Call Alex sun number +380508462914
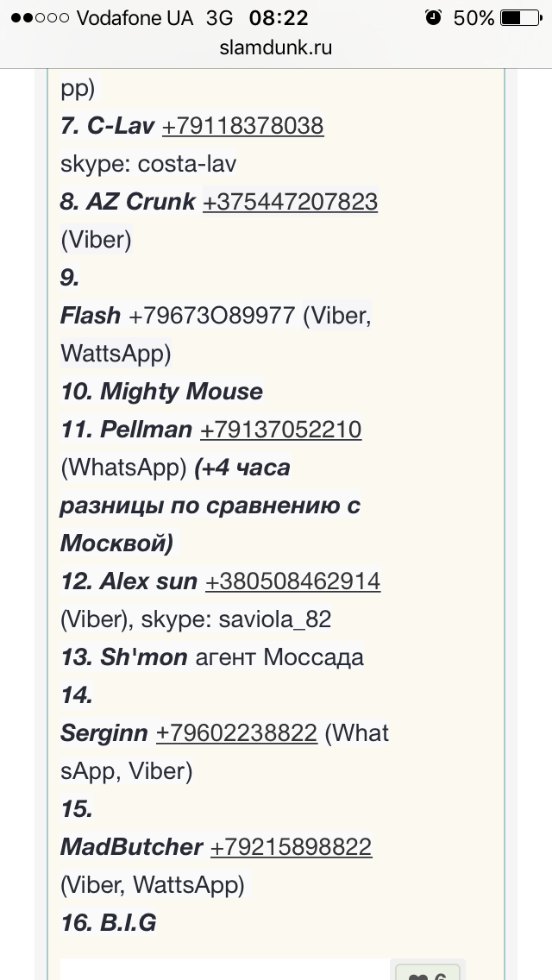 tap(292, 581)
